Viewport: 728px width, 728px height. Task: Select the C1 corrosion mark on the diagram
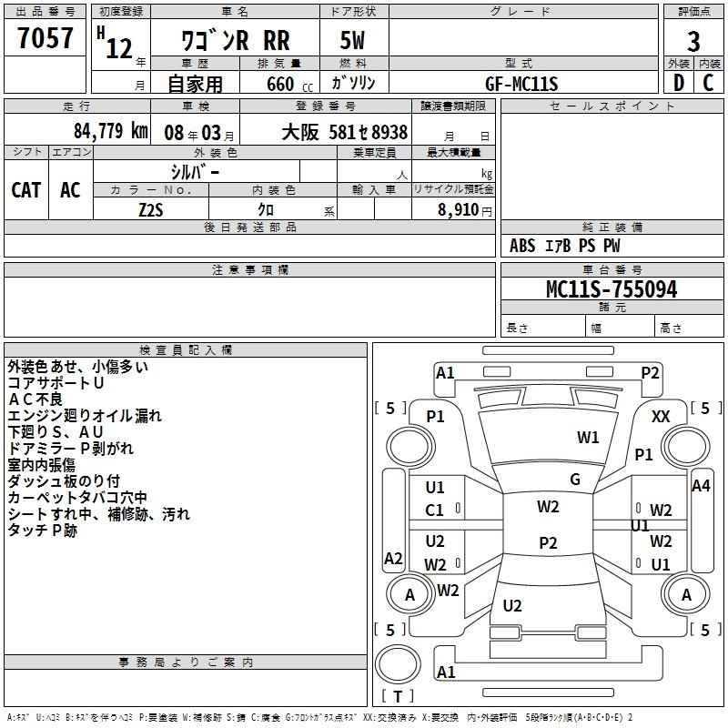click(x=435, y=511)
